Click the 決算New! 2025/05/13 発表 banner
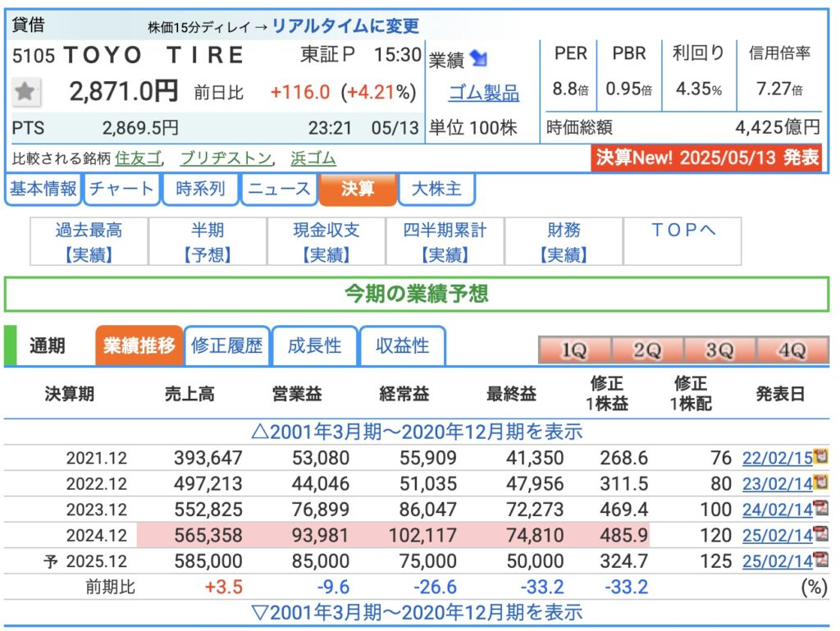The width and height of the screenshot is (840, 631). (706, 158)
